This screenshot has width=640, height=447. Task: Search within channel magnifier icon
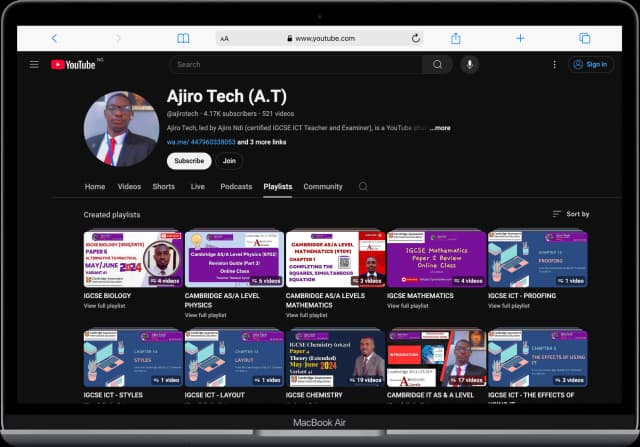[363, 187]
